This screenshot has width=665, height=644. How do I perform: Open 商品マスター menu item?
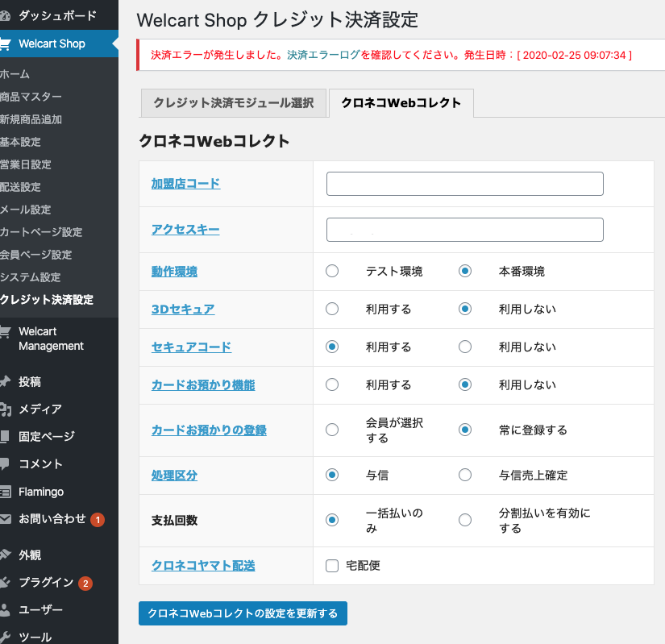coord(31,97)
